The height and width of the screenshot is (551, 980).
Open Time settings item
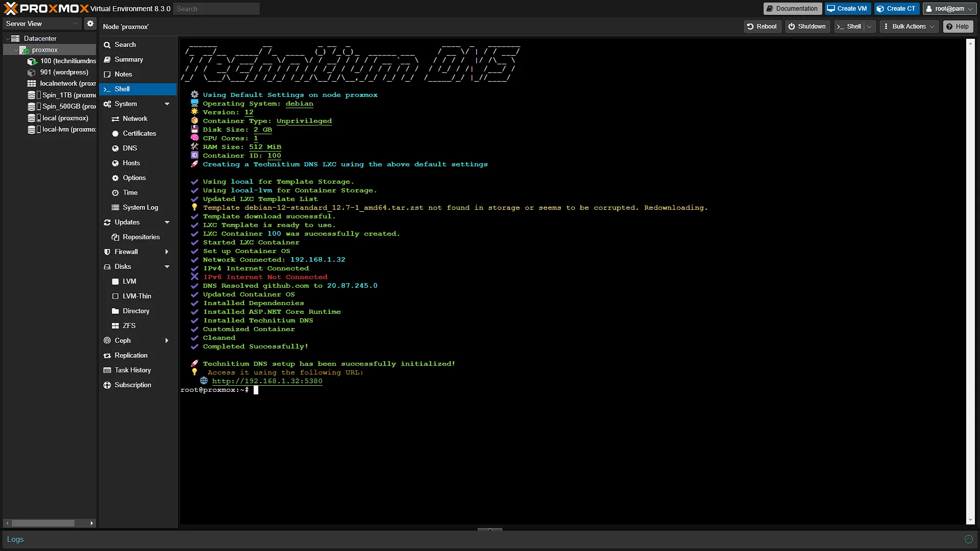tap(138, 193)
